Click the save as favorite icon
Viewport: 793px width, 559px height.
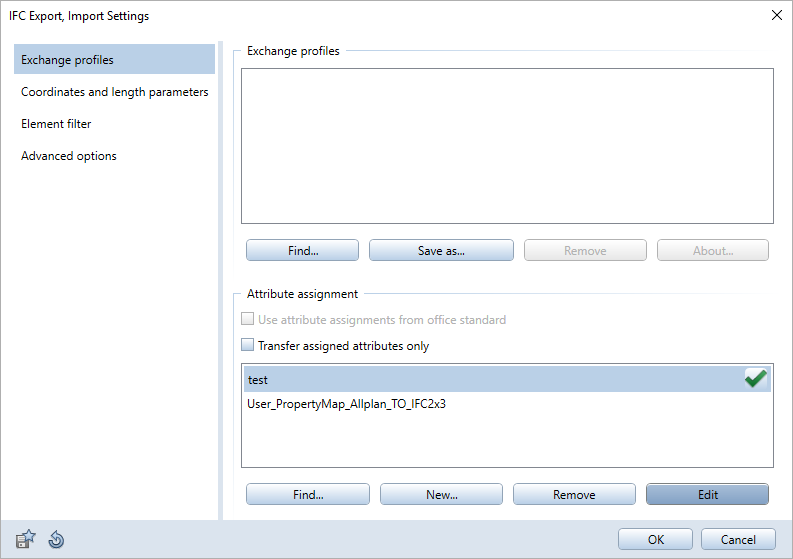click(x=26, y=539)
